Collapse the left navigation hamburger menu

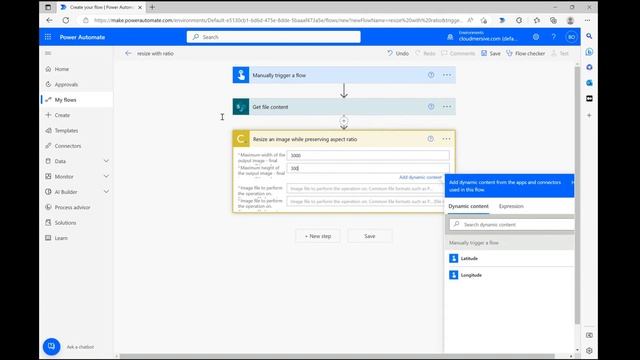[x=48, y=53]
